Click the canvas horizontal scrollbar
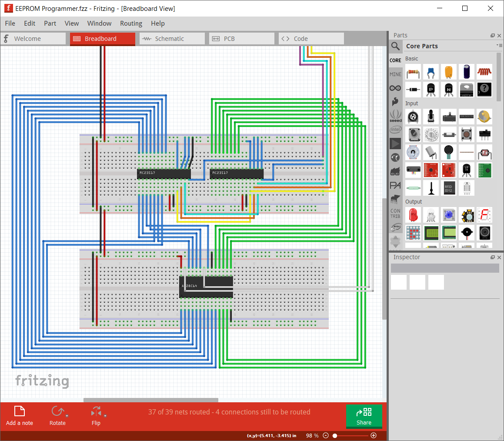This screenshot has height=441, width=504. (151, 400)
